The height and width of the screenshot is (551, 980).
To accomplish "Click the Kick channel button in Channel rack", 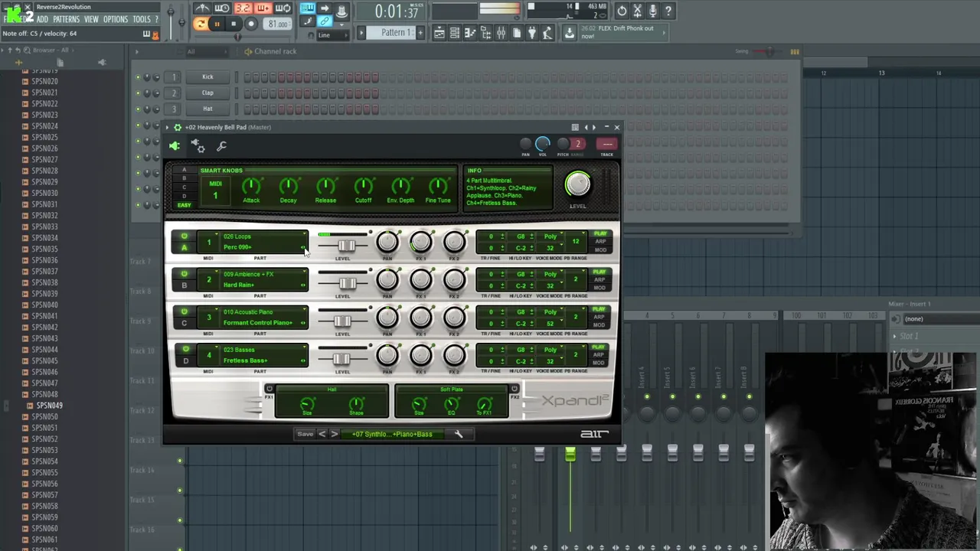I will [x=207, y=77].
